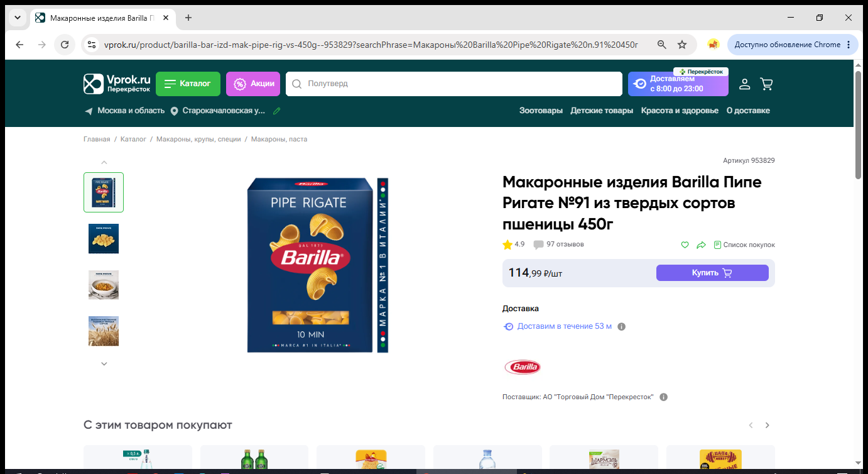This screenshot has height=474, width=868.
Task: Open the delivery time banner
Action: coord(678,84)
